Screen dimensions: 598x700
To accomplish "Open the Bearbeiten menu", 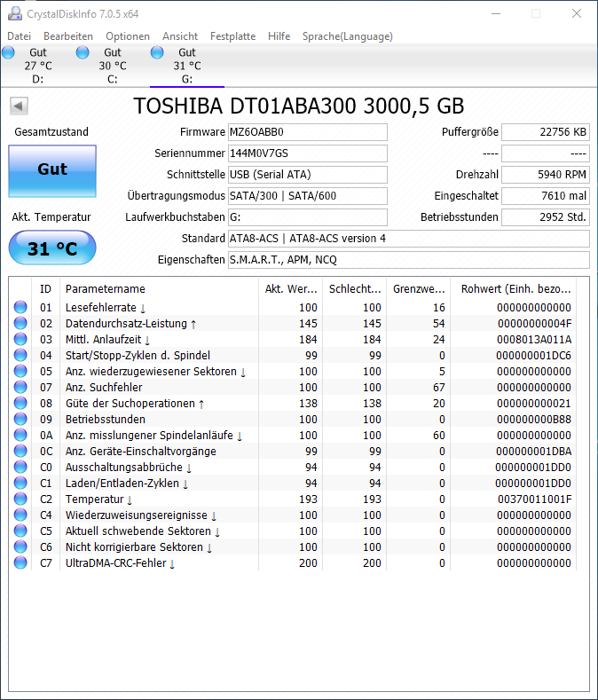I will pyautogui.click(x=68, y=36).
